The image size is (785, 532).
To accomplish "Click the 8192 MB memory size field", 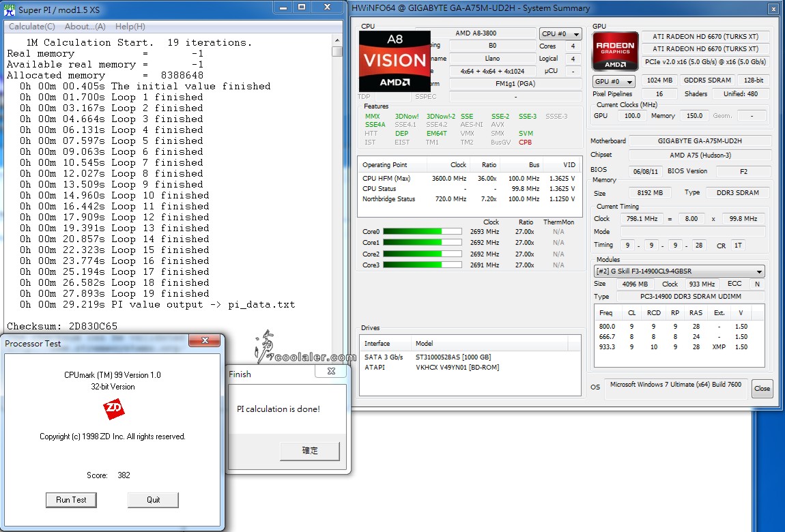I will point(649,192).
